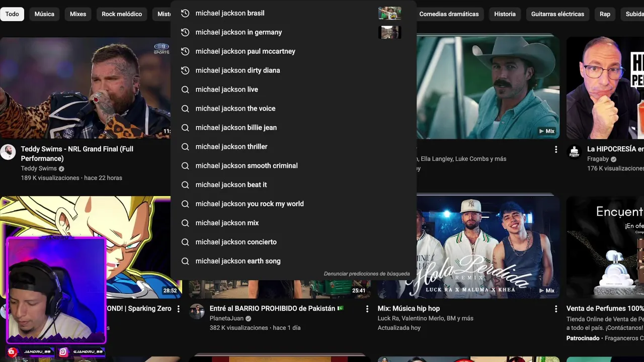Click history icon beside 'michael jackson dirty diana'

(185, 70)
